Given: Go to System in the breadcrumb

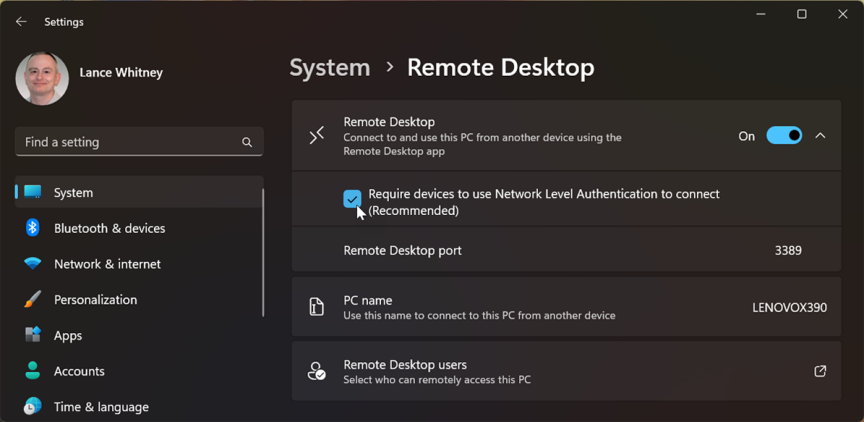Looking at the screenshot, I should click(330, 67).
